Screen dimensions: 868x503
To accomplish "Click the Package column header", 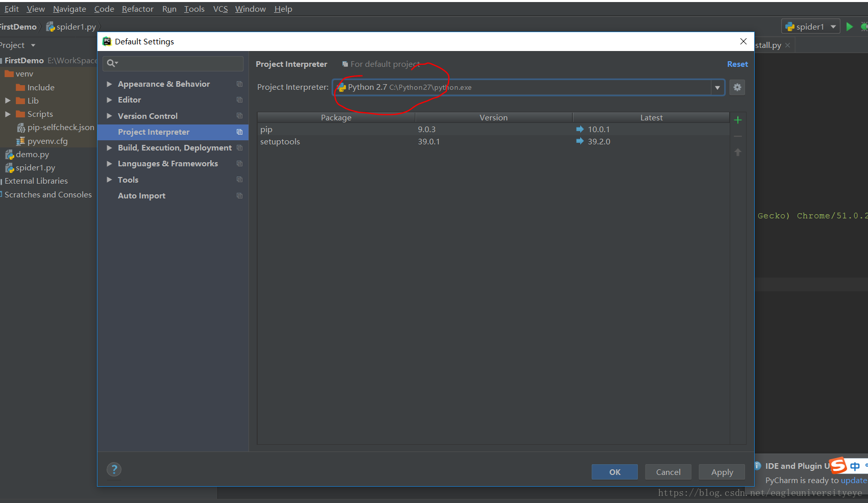I will (x=336, y=118).
